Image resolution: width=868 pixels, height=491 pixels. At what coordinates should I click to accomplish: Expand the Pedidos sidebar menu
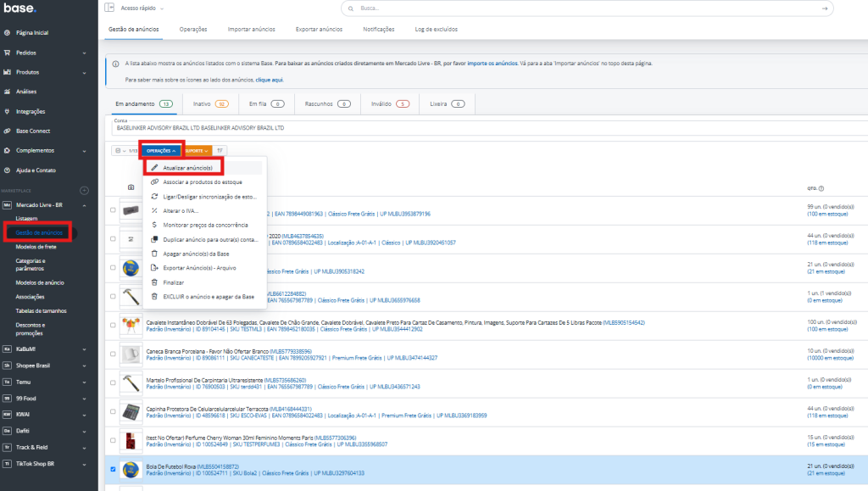[x=85, y=53]
